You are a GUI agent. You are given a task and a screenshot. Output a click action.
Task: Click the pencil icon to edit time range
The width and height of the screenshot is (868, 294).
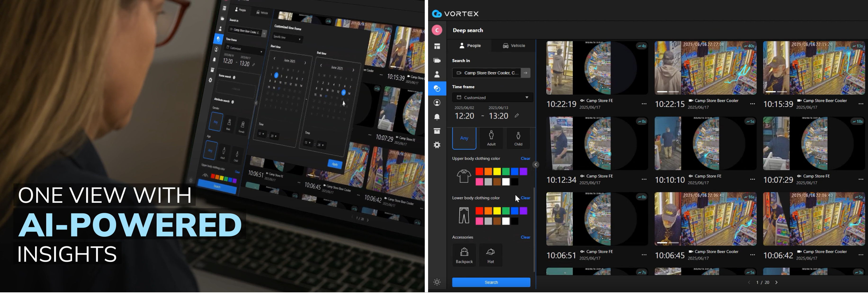pyautogui.click(x=517, y=116)
